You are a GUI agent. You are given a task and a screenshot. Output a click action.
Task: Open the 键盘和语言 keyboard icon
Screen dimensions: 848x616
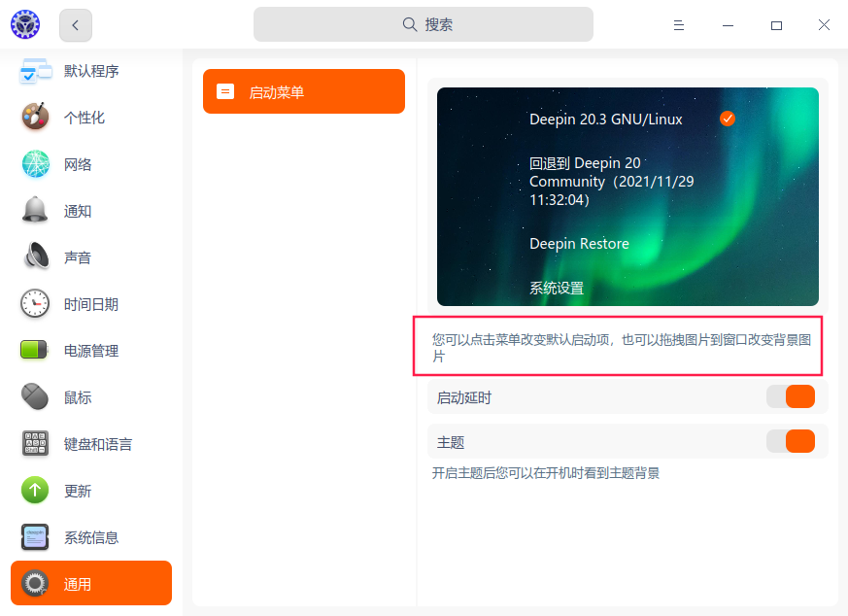(35, 443)
